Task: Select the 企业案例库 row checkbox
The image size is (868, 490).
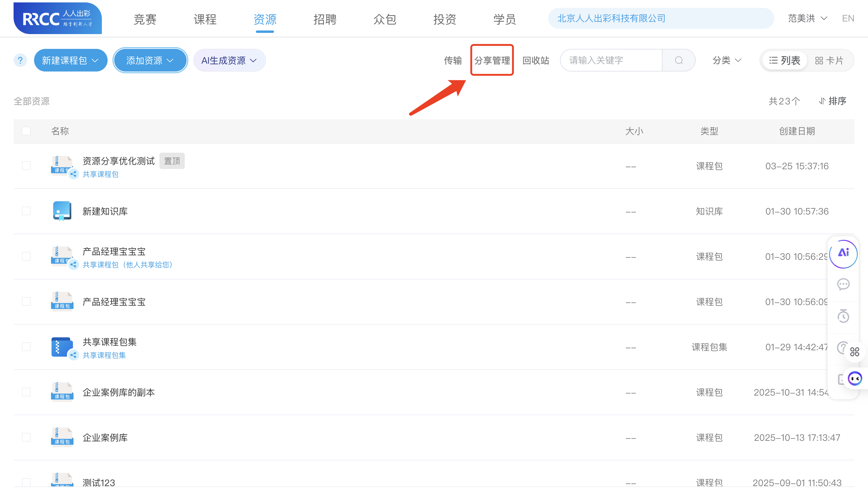Action: tap(26, 437)
